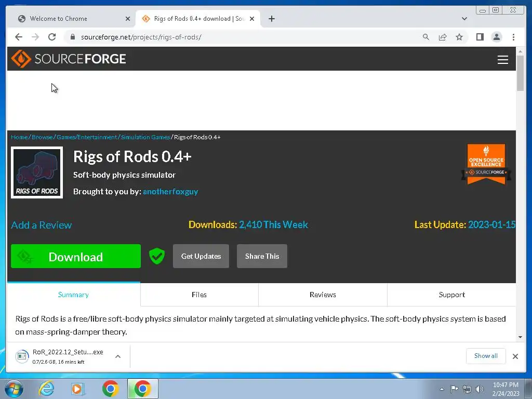Click the share page icon in address bar
The image size is (532, 399).
pyautogui.click(x=443, y=37)
